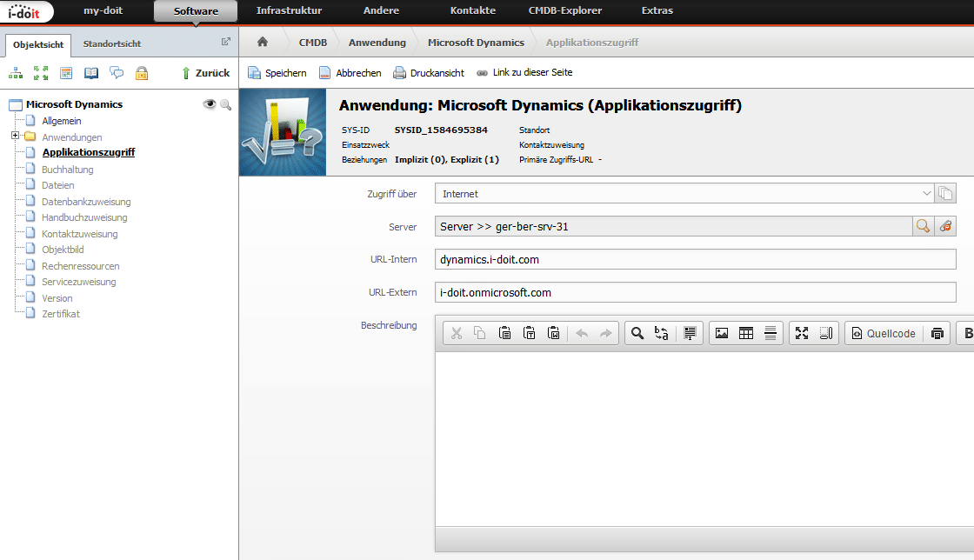
Task: Click the Copy icon in editor toolbar
Action: (x=479, y=333)
